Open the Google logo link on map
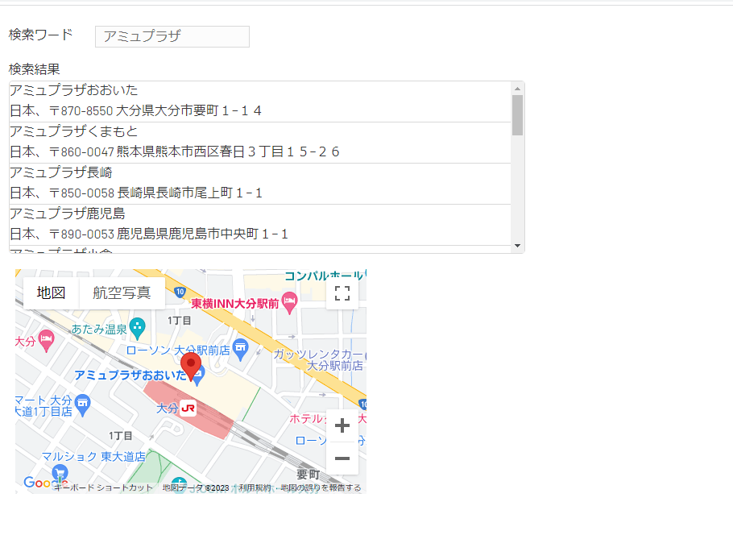 45,483
